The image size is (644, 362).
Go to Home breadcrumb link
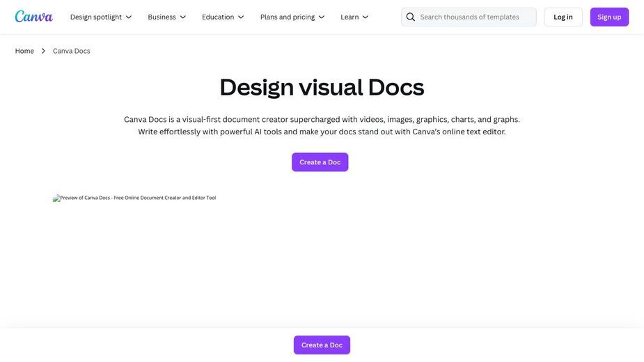pos(24,51)
